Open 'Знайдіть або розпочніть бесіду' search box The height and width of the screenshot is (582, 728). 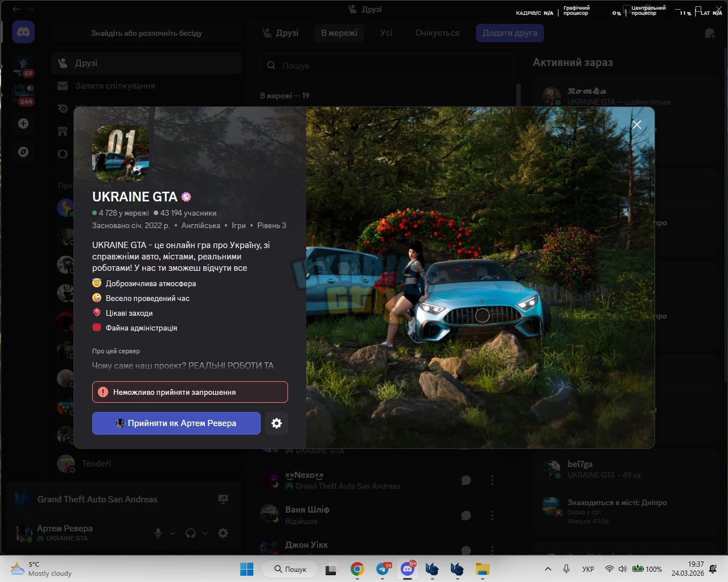(x=146, y=34)
